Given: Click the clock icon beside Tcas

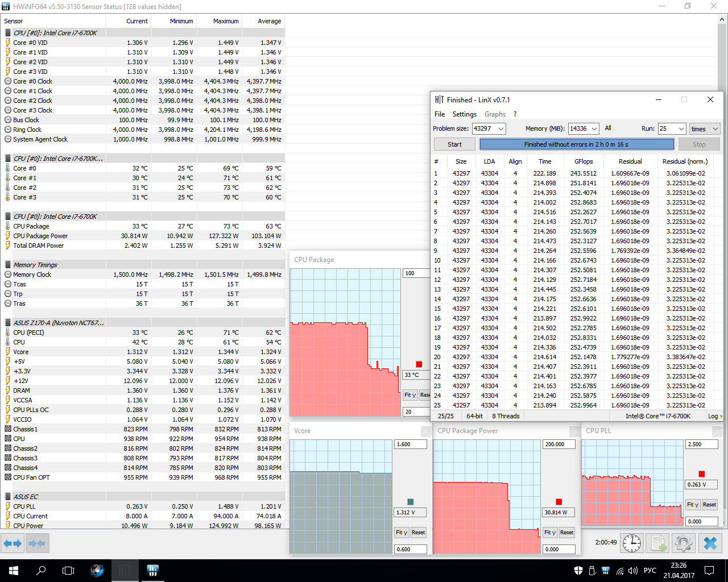Looking at the screenshot, I should [x=8, y=284].
